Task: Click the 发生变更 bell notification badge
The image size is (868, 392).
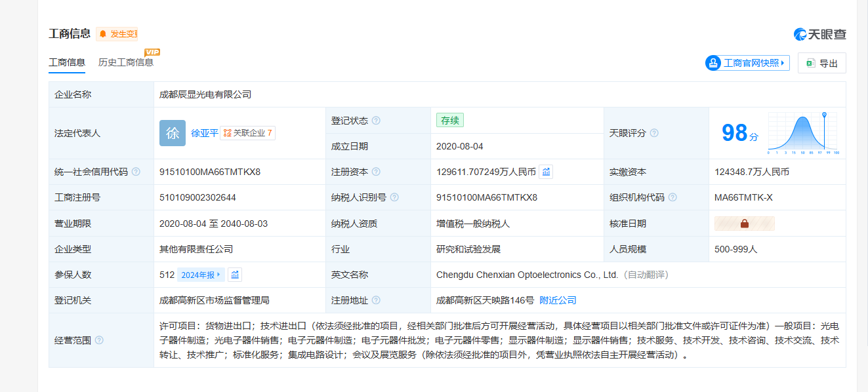Action: click(117, 34)
